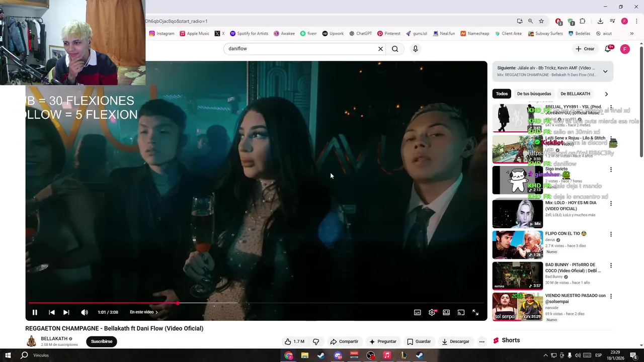Open more actions three-dot menu below video
Viewport: 644px width, 362px height.
481,341
